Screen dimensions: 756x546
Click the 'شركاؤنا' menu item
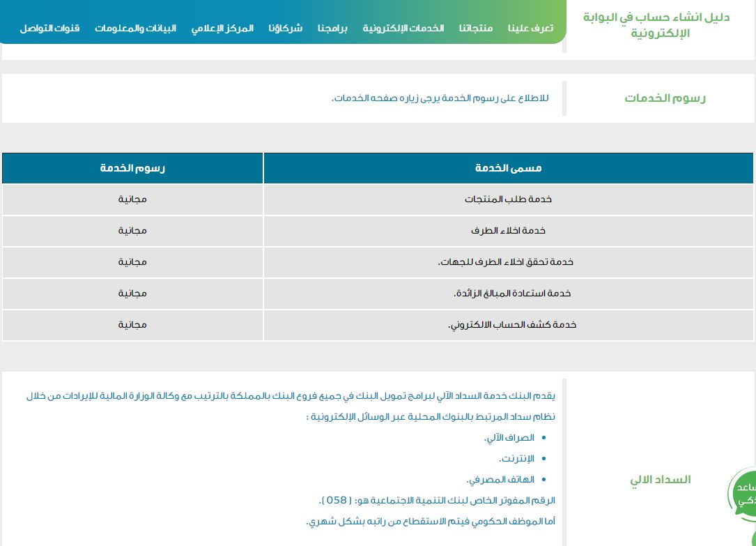click(x=286, y=29)
